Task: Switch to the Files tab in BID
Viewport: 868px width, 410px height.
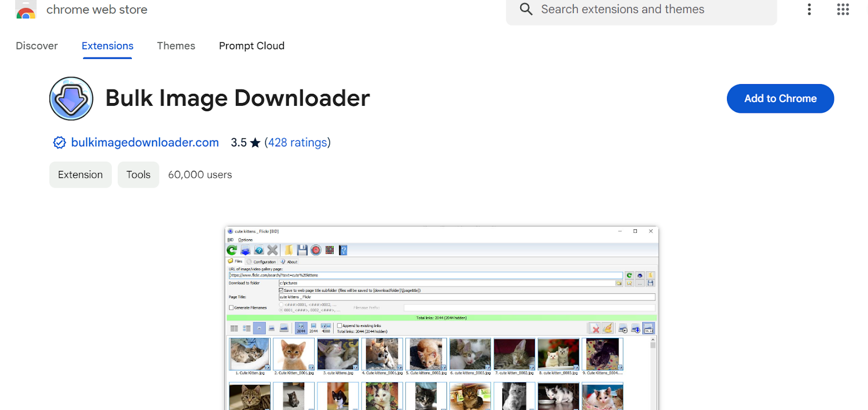Action: click(x=235, y=261)
